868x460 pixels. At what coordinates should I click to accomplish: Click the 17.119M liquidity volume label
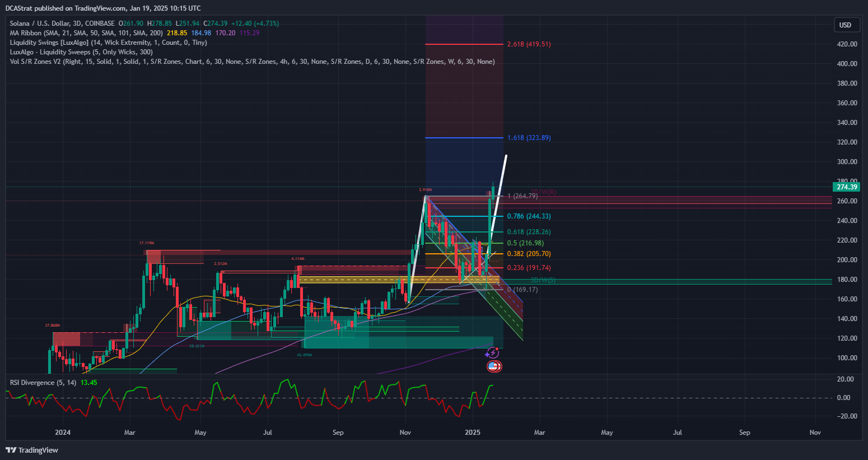pyautogui.click(x=146, y=243)
